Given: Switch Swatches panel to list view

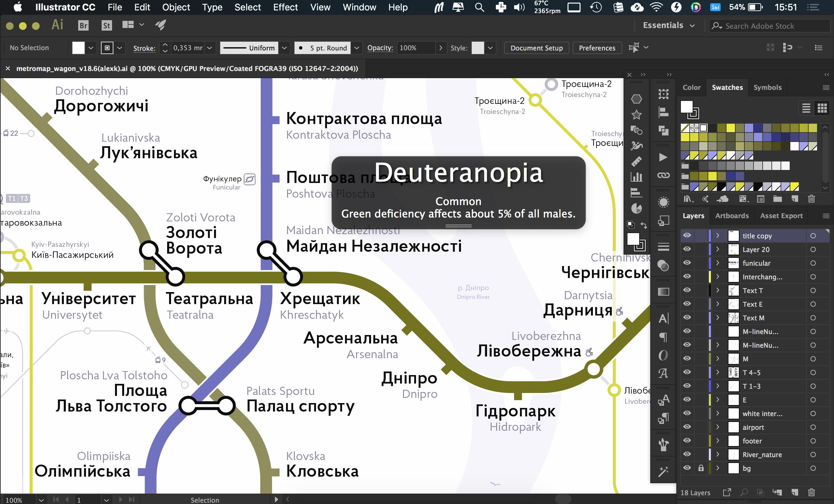Looking at the screenshot, I should 806,108.
